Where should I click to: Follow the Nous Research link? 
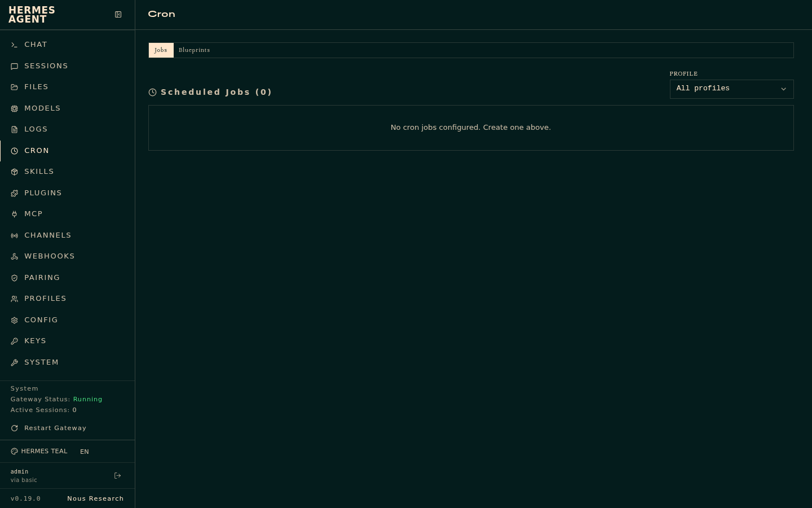(95, 499)
